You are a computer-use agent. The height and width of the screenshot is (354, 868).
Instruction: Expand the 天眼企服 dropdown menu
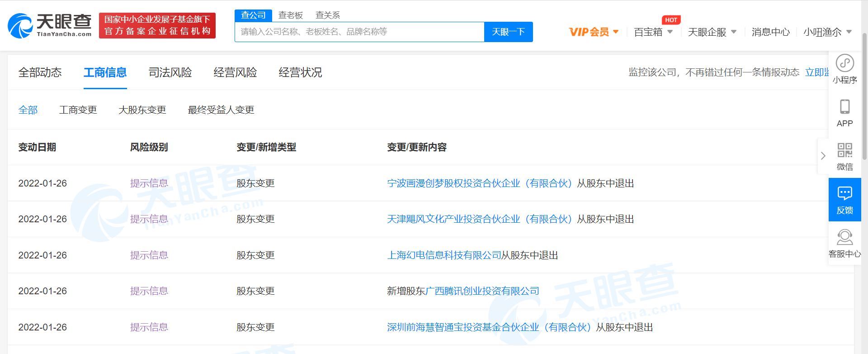(x=712, y=32)
